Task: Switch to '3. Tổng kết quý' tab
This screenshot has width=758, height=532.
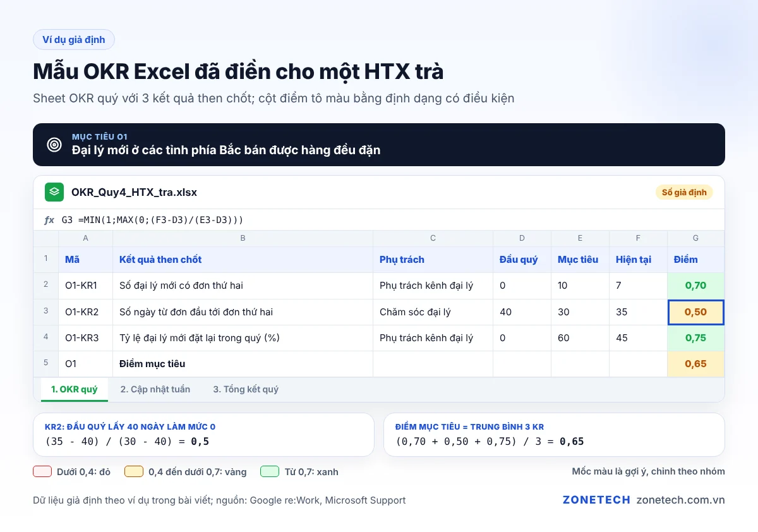Action: point(246,389)
